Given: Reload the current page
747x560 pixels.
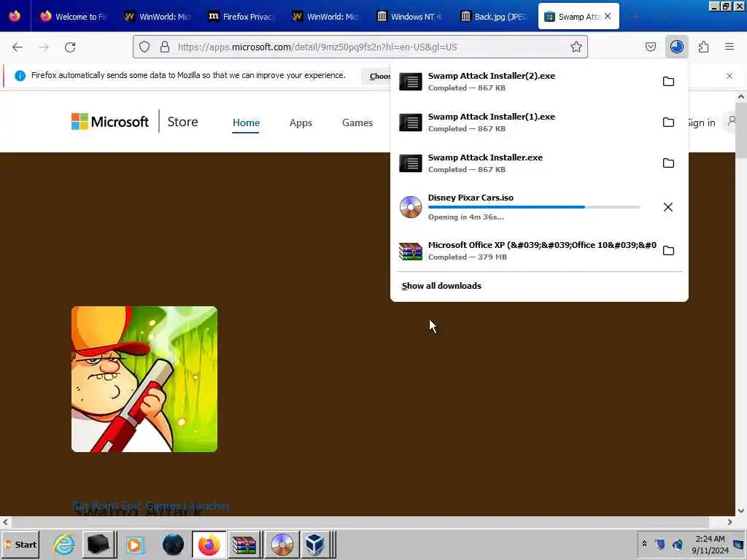Looking at the screenshot, I should [70, 47].
